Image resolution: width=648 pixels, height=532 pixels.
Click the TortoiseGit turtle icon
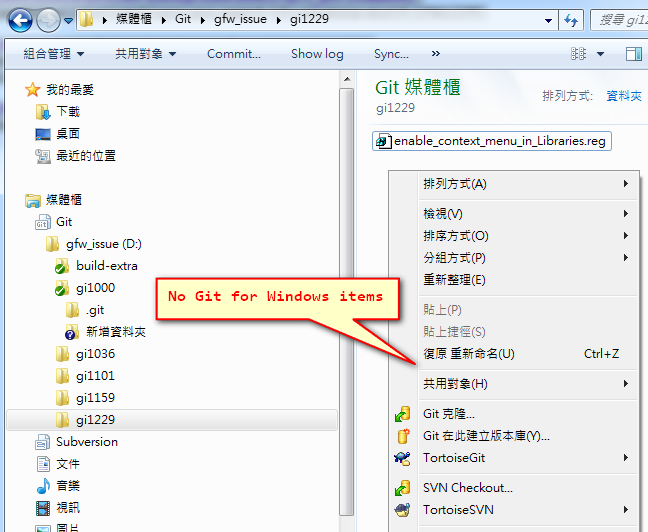tap(403, 458)
